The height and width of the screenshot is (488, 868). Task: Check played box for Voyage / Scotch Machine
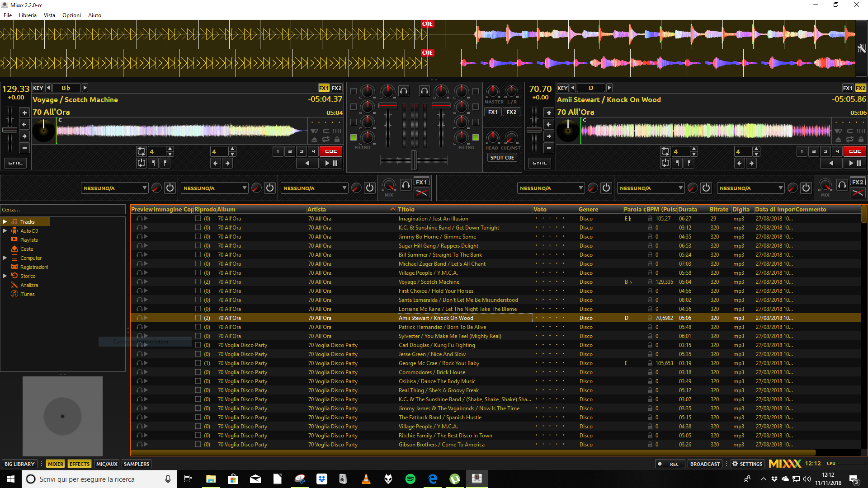coord(198,282)
